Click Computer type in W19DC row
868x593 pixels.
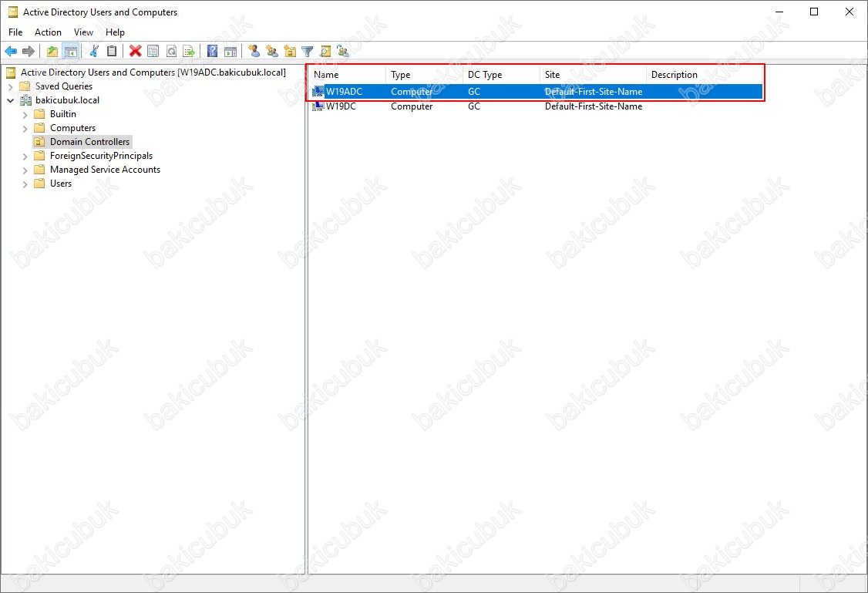pyautogui.click(x=412, y=106)
